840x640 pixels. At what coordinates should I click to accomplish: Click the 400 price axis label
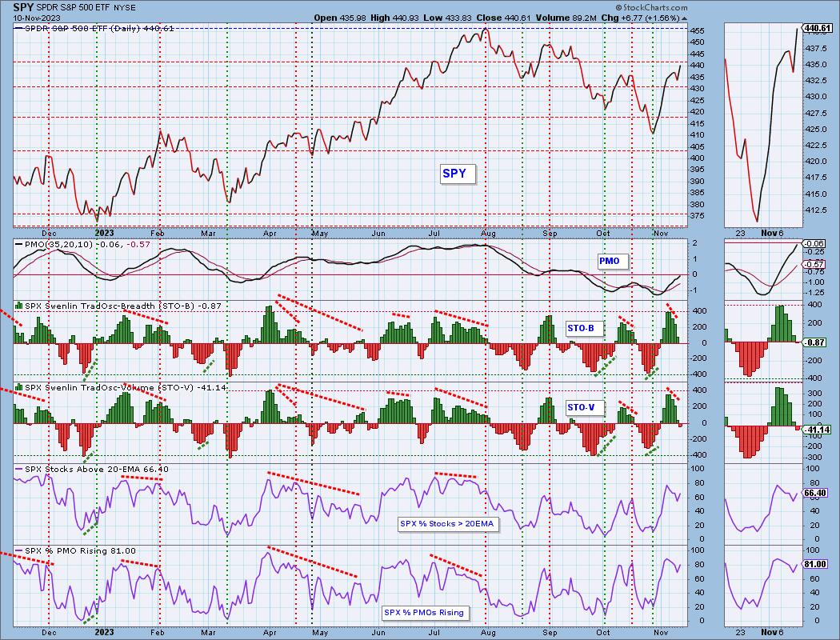697,158
